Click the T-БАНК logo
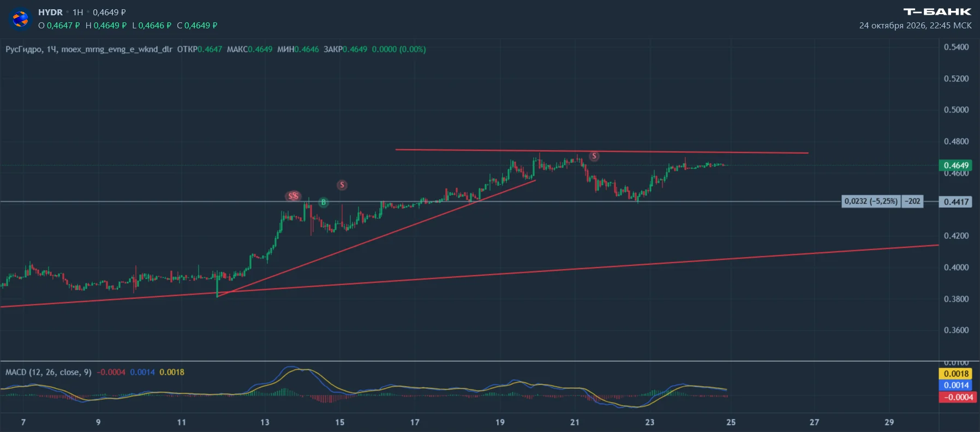 coord(937,11)
